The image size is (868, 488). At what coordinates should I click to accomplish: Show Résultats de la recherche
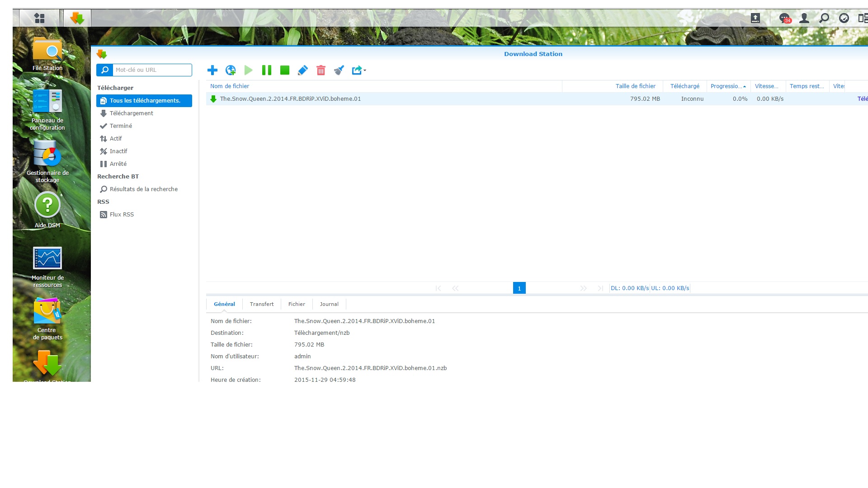(x=143, y=189)
